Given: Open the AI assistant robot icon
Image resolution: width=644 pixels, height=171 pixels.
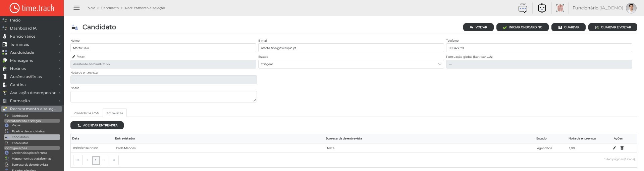Looking at the screenshot, I should pos(542,8).
